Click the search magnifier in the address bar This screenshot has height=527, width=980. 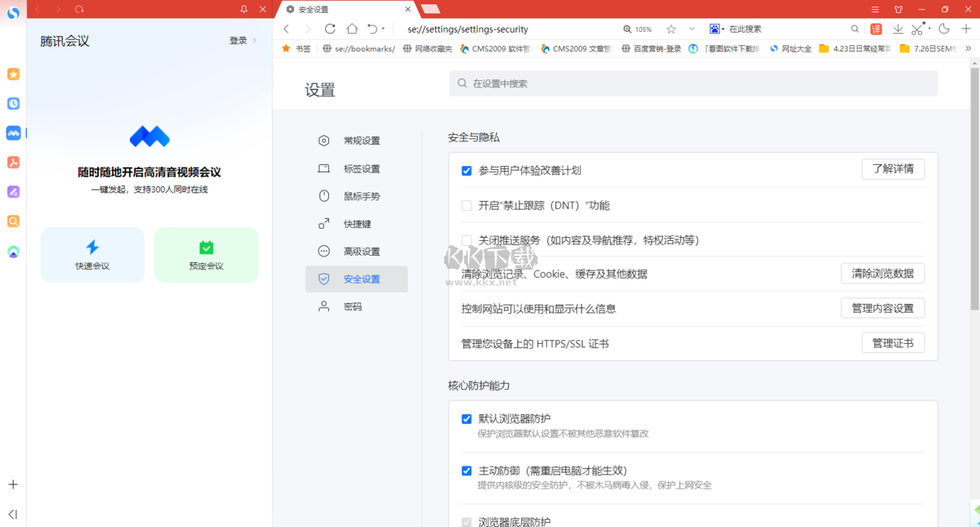point(855,29)
